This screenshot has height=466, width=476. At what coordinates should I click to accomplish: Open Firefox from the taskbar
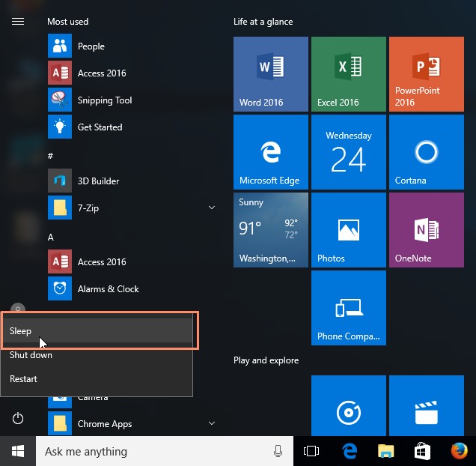point(459,451)
